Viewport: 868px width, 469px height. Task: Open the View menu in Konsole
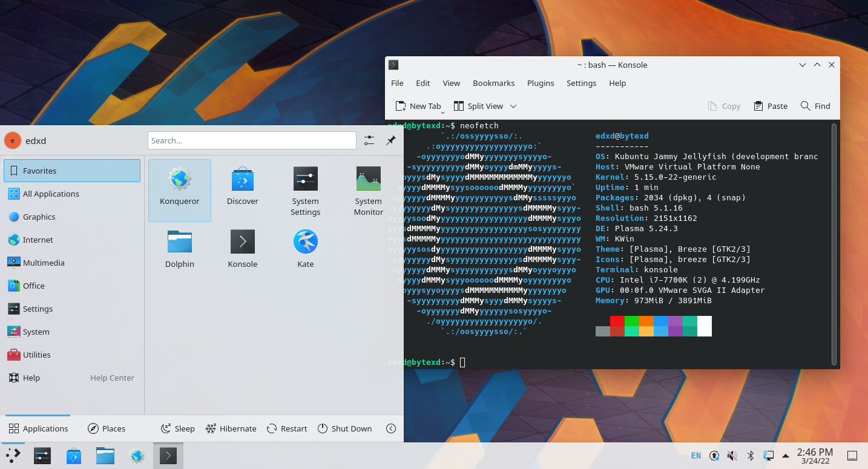452,83
